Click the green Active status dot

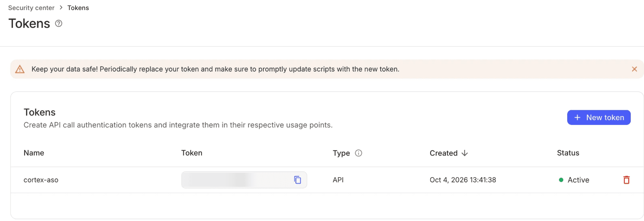coord(561,180)
